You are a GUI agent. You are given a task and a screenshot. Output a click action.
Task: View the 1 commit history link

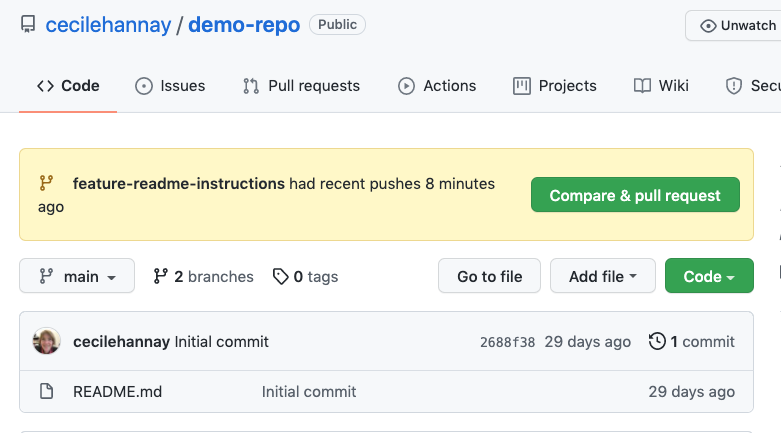[x=692, y=342]
